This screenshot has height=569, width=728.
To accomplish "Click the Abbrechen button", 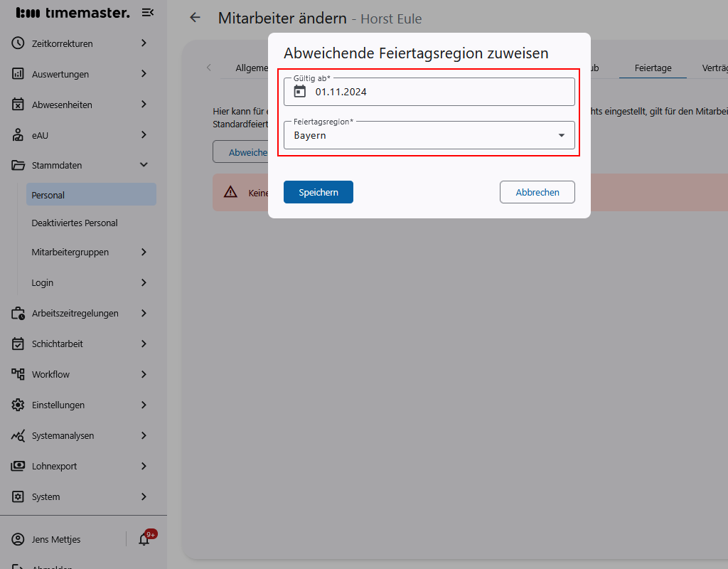I will pos(537,192).
